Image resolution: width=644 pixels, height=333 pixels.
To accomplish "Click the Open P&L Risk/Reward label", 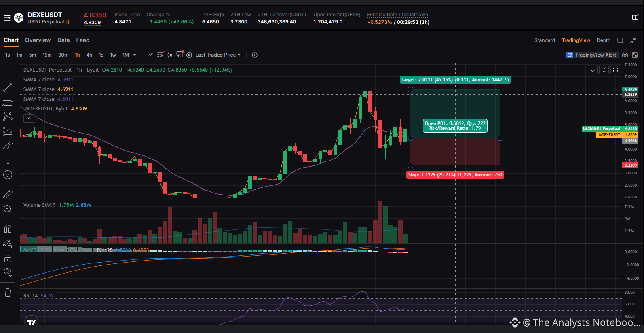I will pos(455,126).
